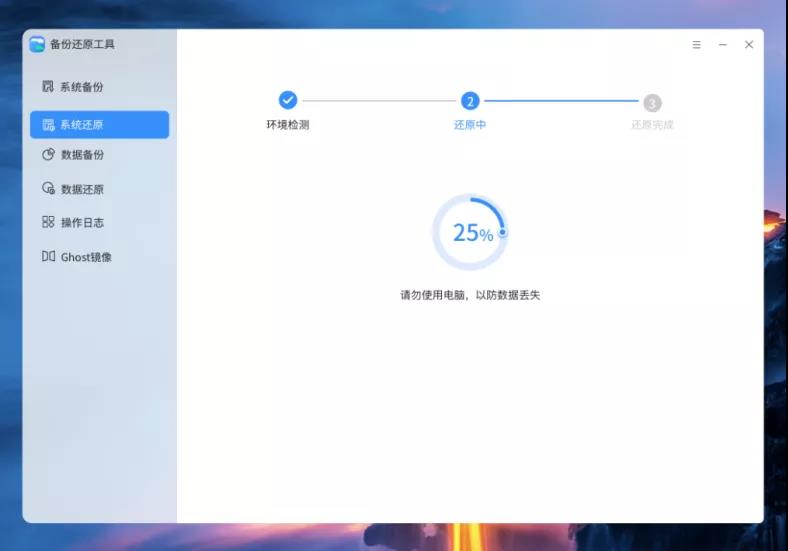
Task: Click the 操作日志 grid icon
Action: pyautogui.click(x=48, y=222)
